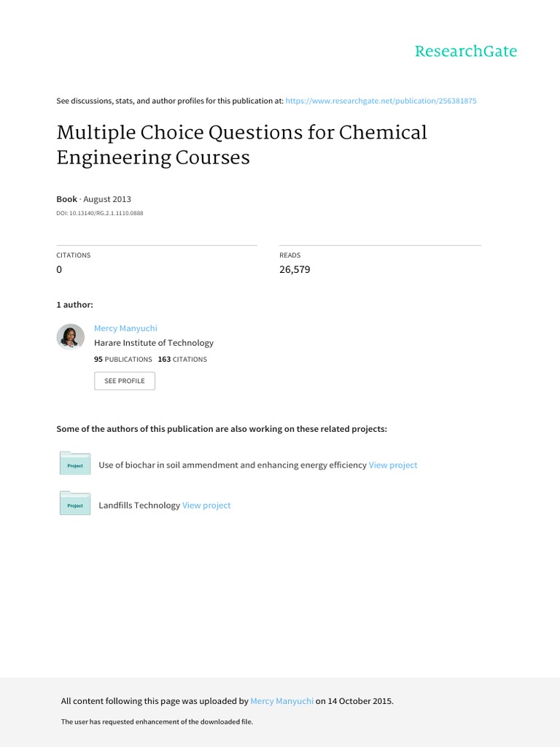Open View project link for biochar project
The image size is (560, 747).
coord(393,465)
